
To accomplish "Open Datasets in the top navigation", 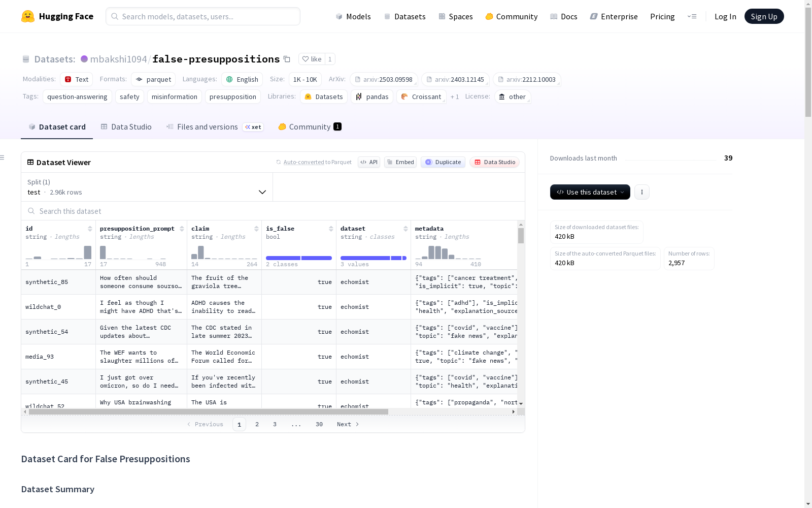I will pos(404,16).
